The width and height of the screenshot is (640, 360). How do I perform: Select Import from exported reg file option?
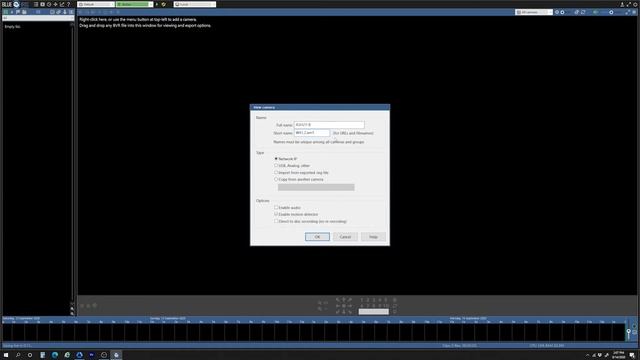276,172
